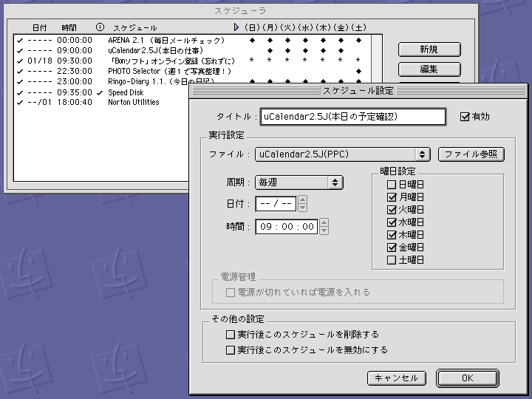
Task: Click the 01/18 date cell
Action: (40, 61)
